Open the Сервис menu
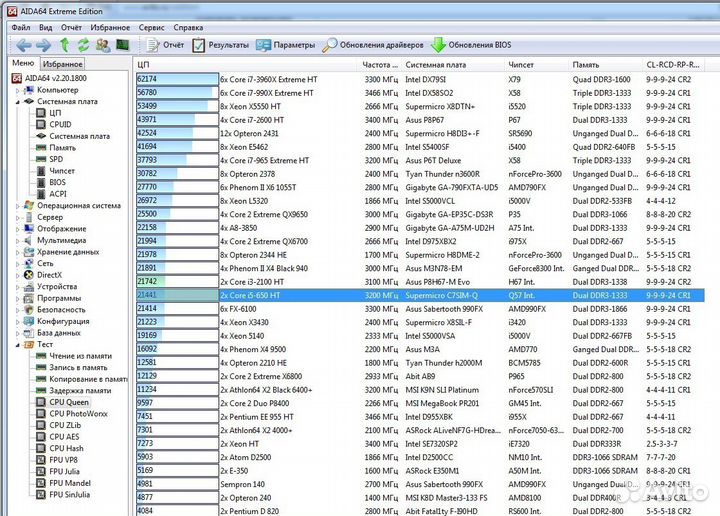Viewport: 720px width, 516px height. point(151,28)
